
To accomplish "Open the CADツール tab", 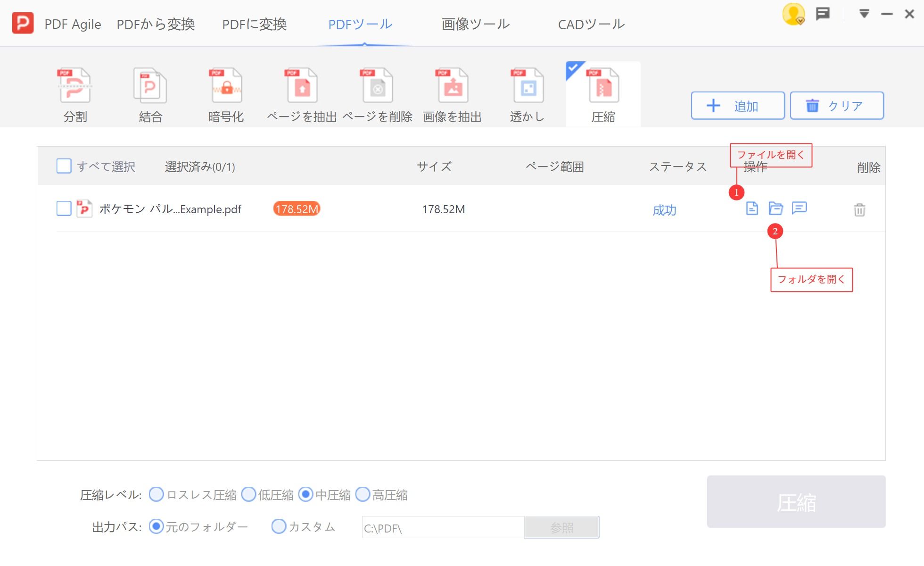I will pos(591,24).
